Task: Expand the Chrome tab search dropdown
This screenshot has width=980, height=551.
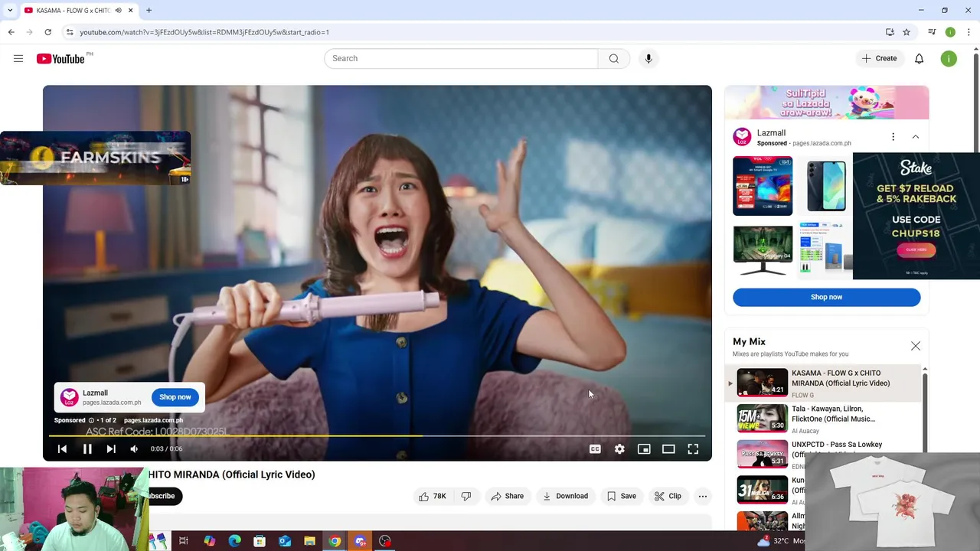Action: pos(10,10)
